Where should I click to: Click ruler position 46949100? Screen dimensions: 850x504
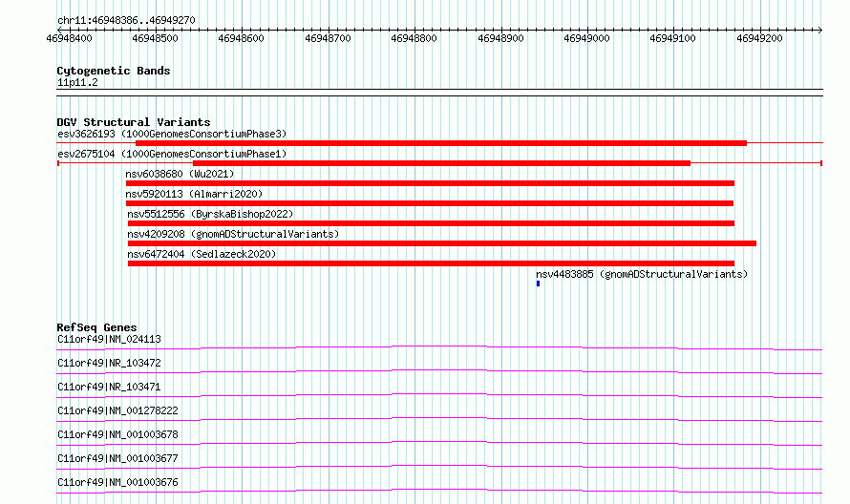coord(673,38)
